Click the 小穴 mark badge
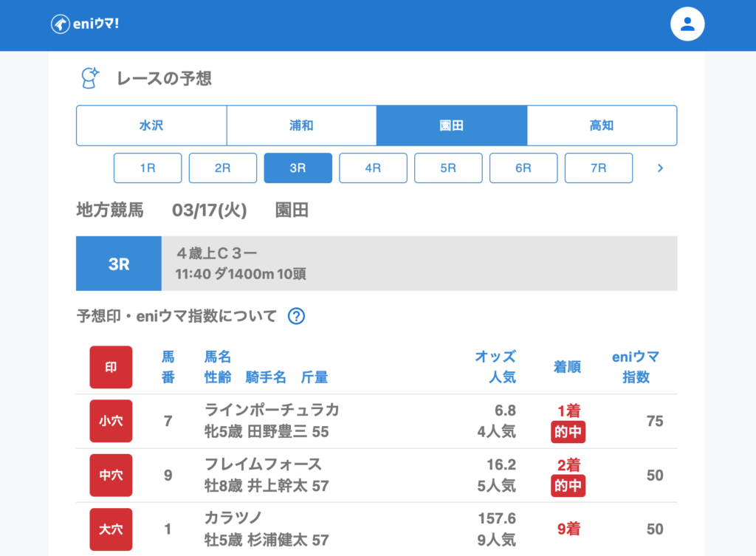 [x=111, y=421]
